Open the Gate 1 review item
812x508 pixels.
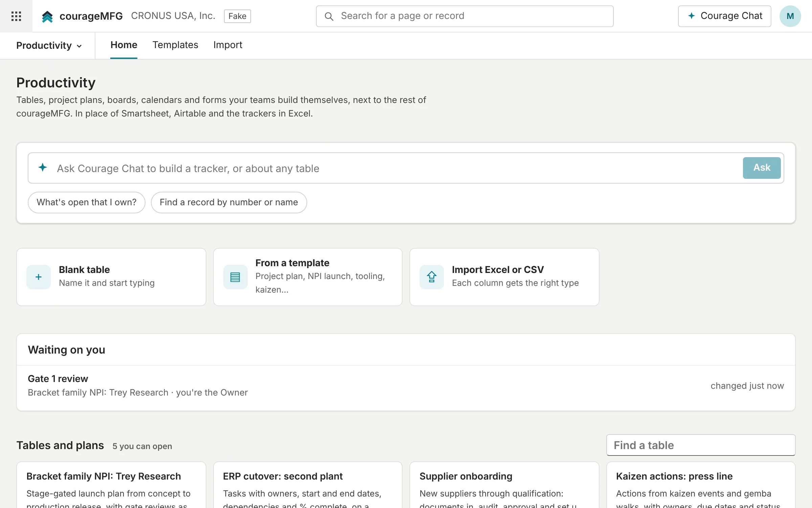[406, 386]
